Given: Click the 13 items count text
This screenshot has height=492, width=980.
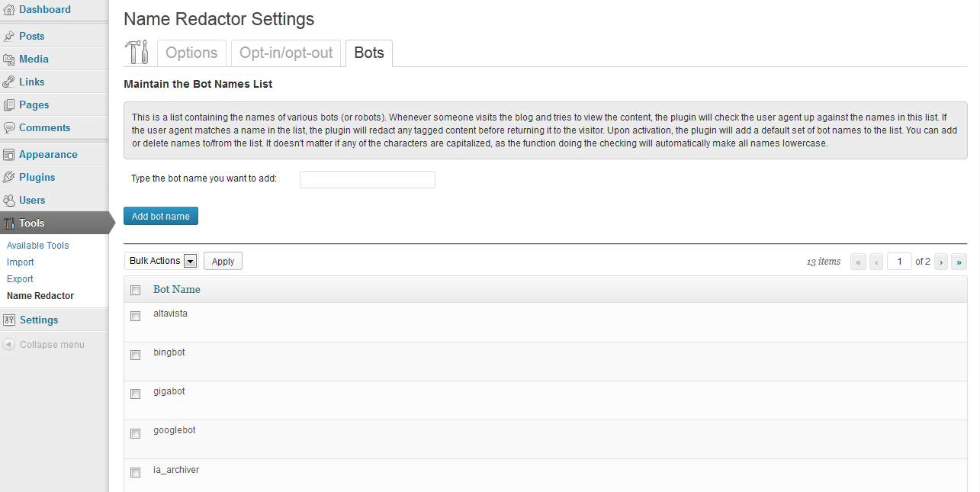Looking at the screenshot, I should 824,262.
